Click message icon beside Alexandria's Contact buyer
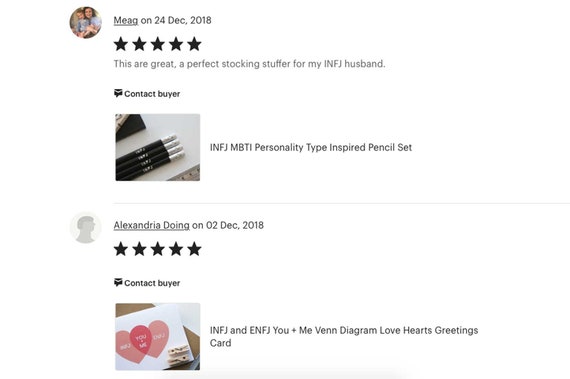The width and height of the screenshot is (570, 379). tap(118, 282)
